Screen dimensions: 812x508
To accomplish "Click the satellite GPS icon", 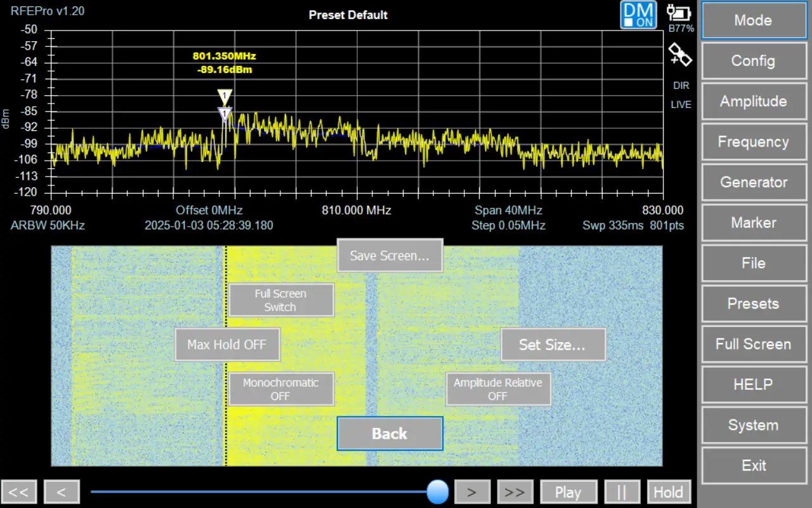I will 680,55.
